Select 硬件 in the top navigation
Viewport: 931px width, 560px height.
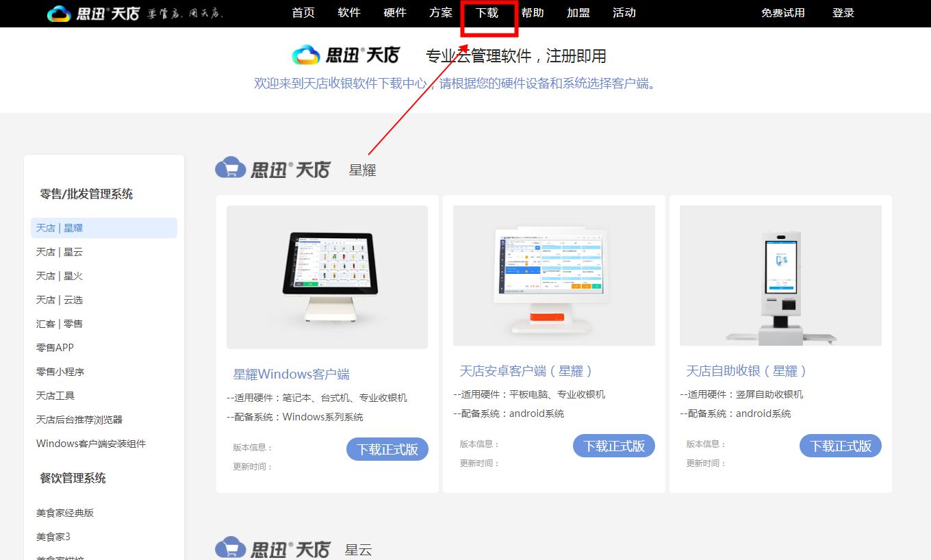pos(395,13)
